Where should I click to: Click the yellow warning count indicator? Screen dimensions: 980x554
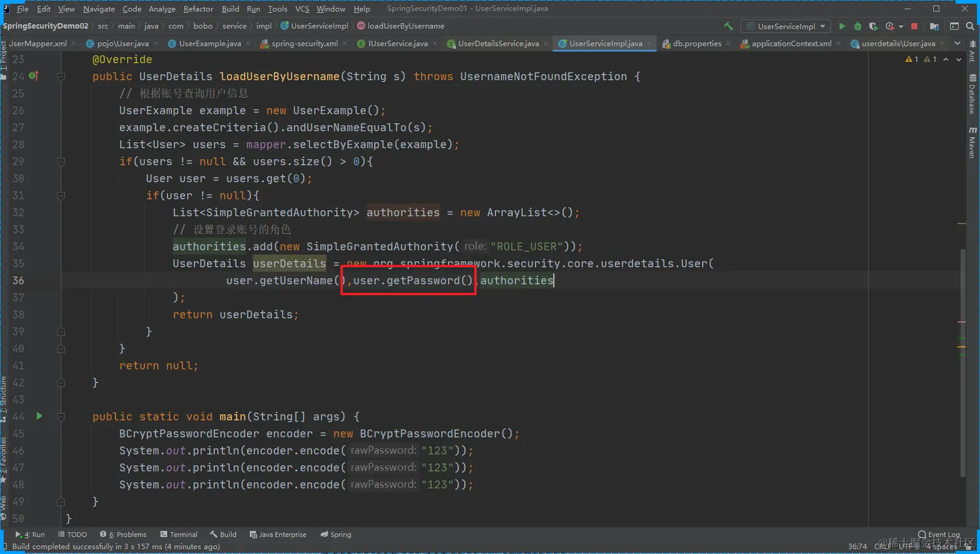pos(912,60)
